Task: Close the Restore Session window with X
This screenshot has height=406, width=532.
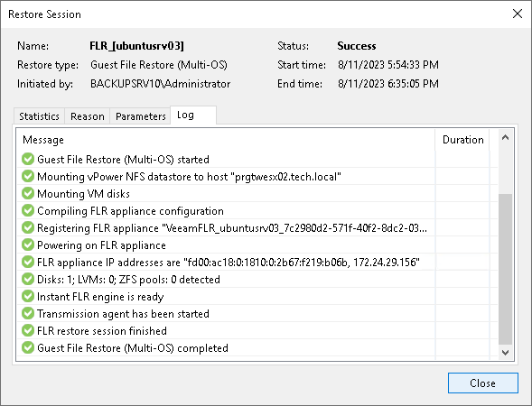Action: 518,14
